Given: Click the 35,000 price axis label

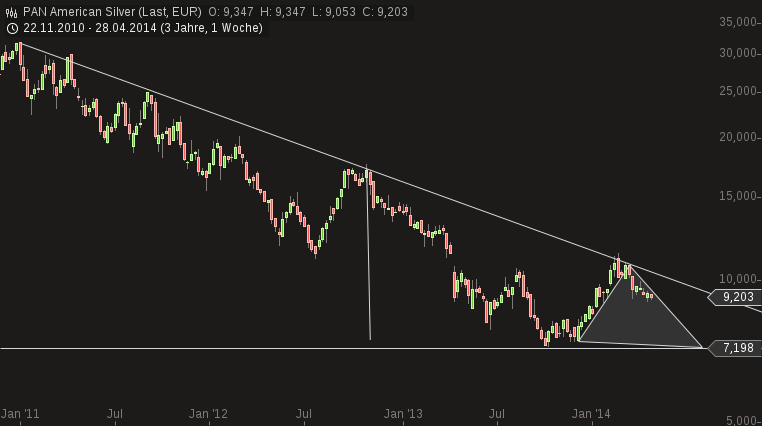Looking at the screenshot, I should tap(739, 22).
